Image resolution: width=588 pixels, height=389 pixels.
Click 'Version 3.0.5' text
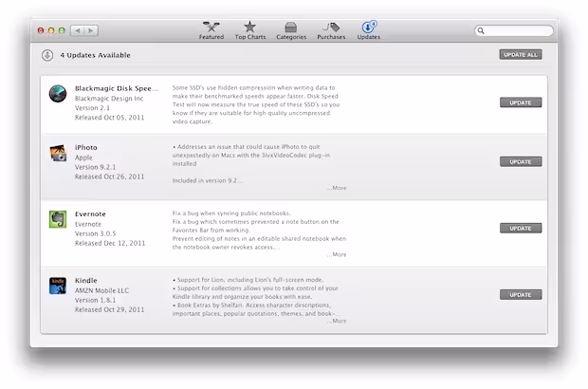pyautogui.click(x=95, y=233)
